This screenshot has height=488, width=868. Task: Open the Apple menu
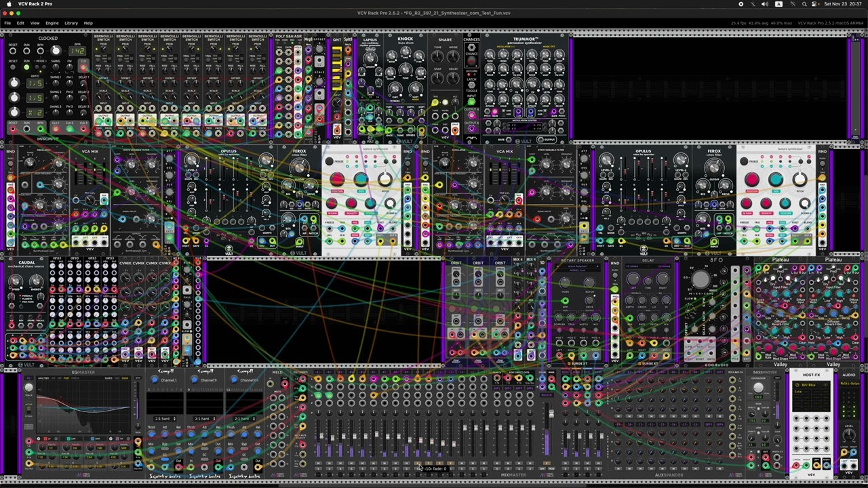pyautogui.click(x=9, y=4)
